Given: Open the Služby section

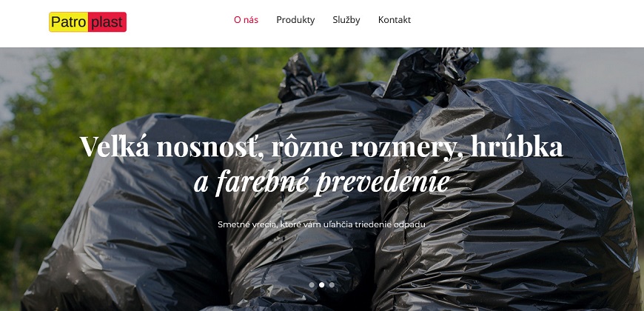Looking at the screenshot, I should pos(346,20).
